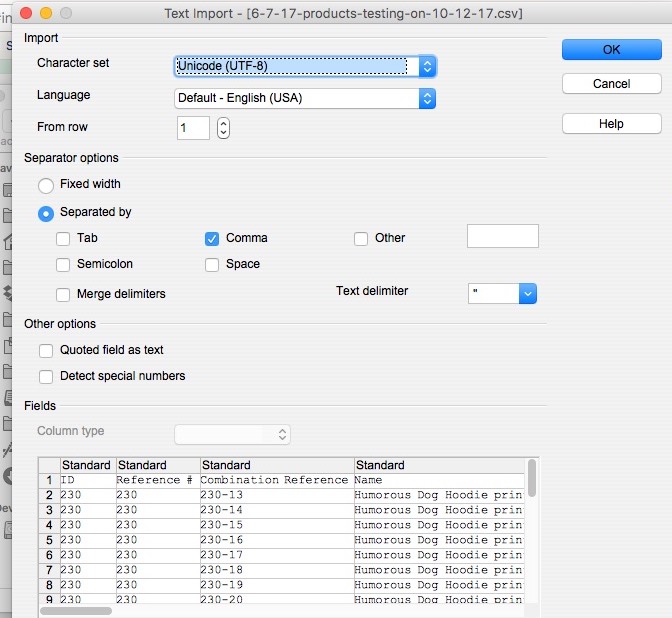Select the Fixed width radio button
This screenshot has height=618, width=672.
click(x=46, y=186)
